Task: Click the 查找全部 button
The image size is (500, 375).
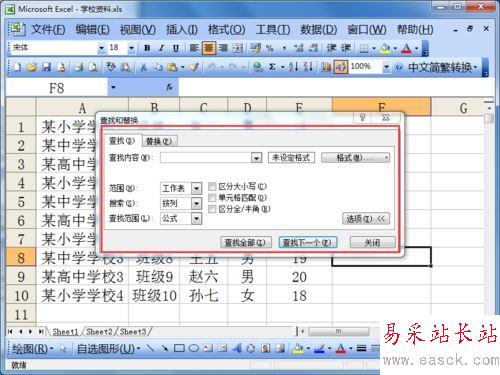Action: coord(246,242)
